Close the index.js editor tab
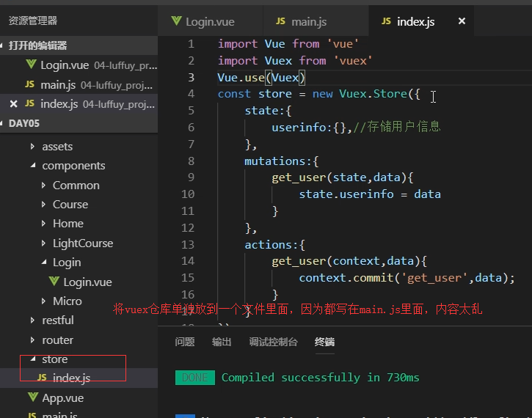 tap(462, 21)
